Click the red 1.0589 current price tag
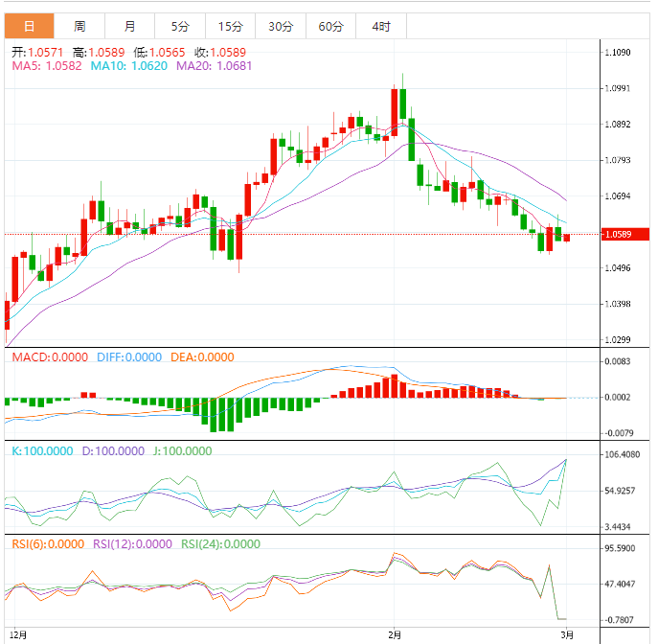This screenshot has width=658, height=644. 624,234
